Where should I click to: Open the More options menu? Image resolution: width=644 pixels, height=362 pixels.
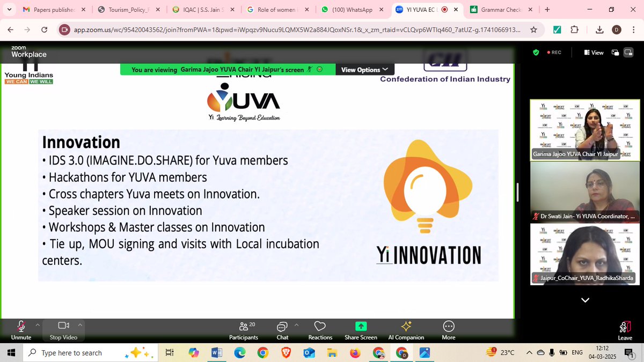(x=449, y=330)
